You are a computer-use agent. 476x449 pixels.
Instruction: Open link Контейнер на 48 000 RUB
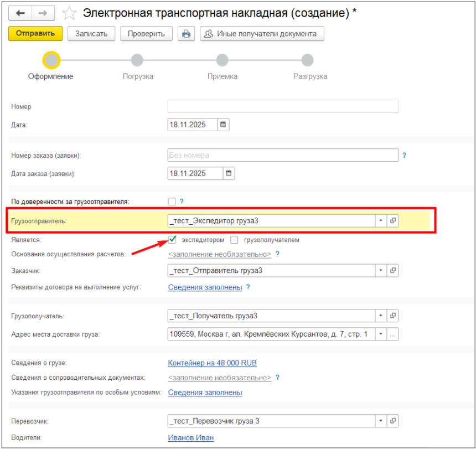pos(212,363)
